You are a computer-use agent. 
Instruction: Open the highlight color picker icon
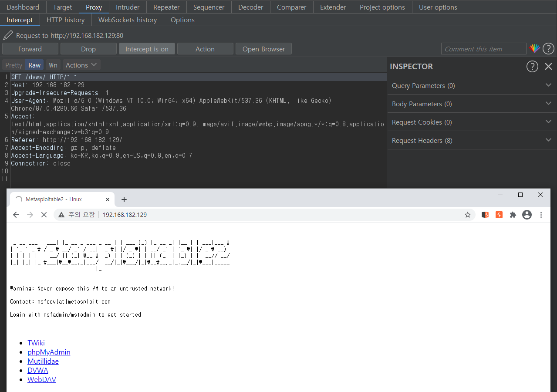tap(534, 49)
